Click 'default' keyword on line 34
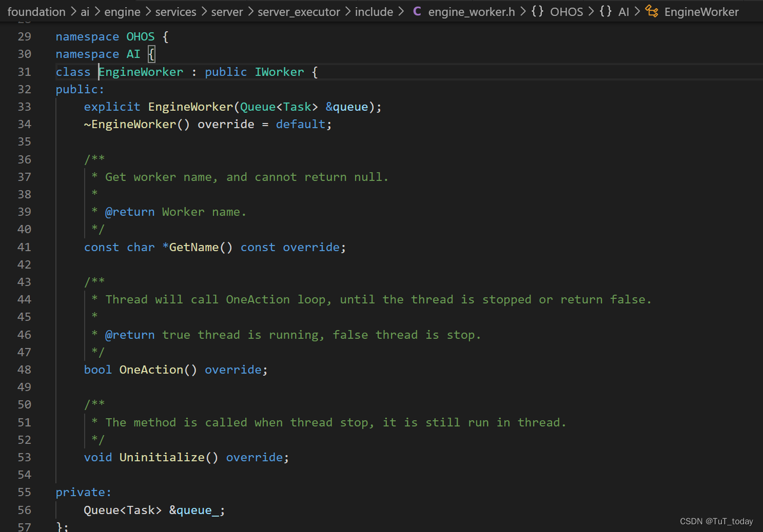 (300, 124)
